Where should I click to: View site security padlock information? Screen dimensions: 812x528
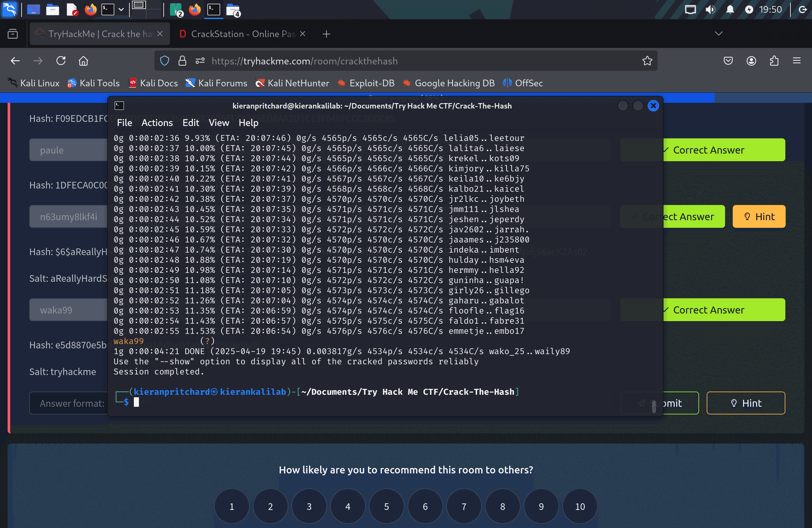(x=182, y=61)
